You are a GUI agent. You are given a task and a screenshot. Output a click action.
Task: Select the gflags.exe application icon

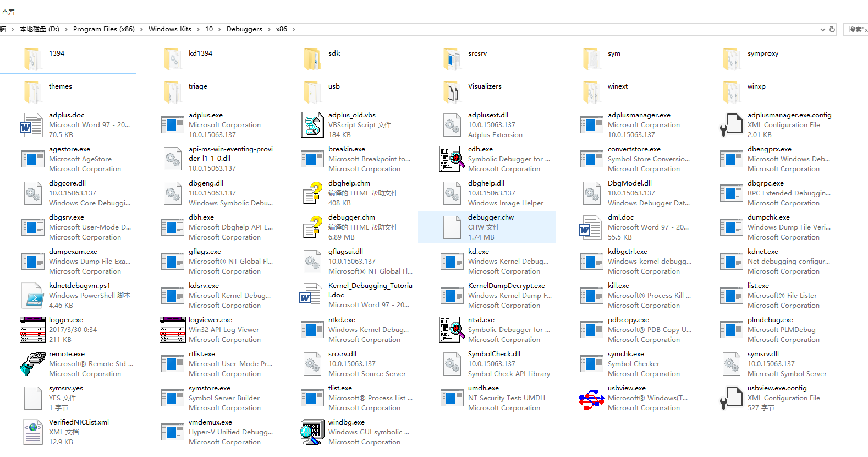[173, 262]
